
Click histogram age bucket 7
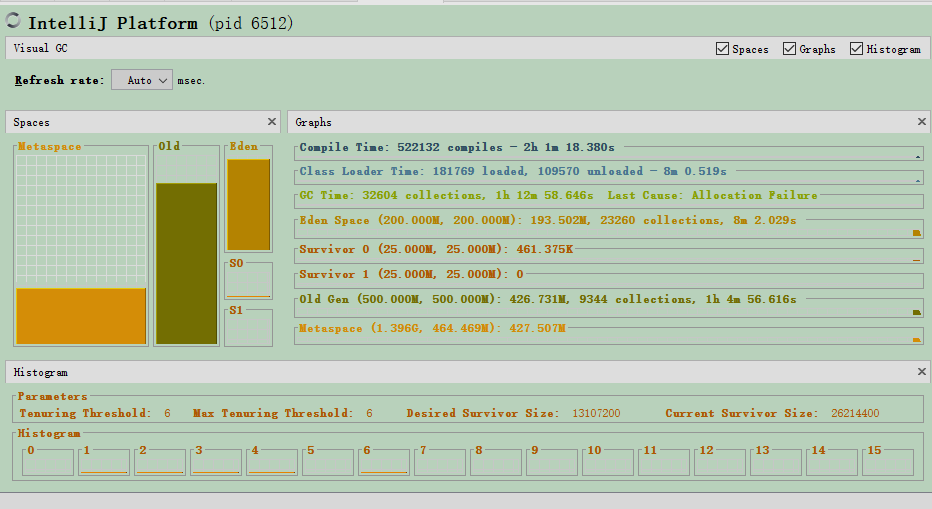[440, 461]
